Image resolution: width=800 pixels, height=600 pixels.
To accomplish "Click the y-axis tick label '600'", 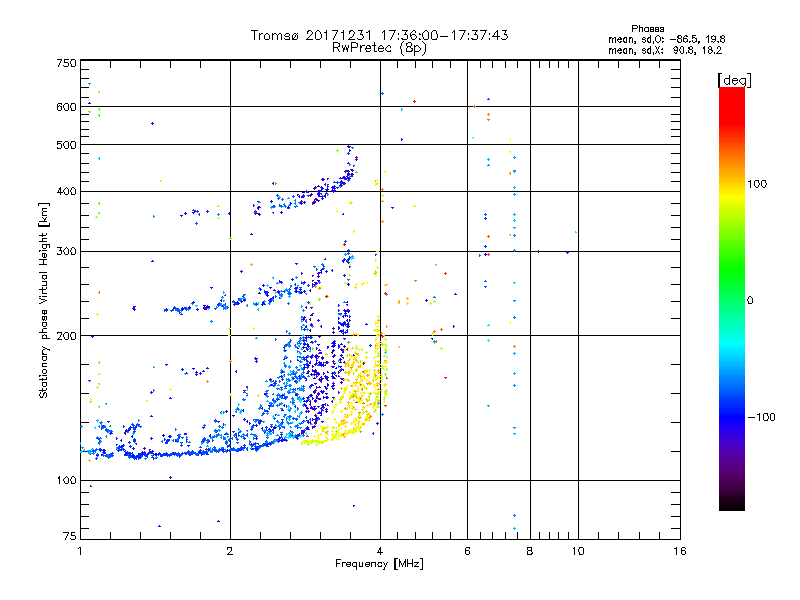I will [66, 107].
